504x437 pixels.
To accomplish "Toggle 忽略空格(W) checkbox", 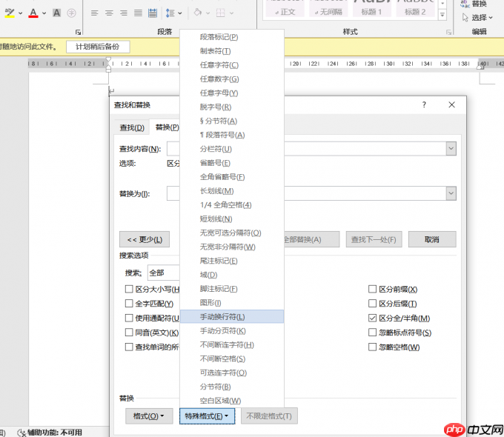I will click(372, 347).
